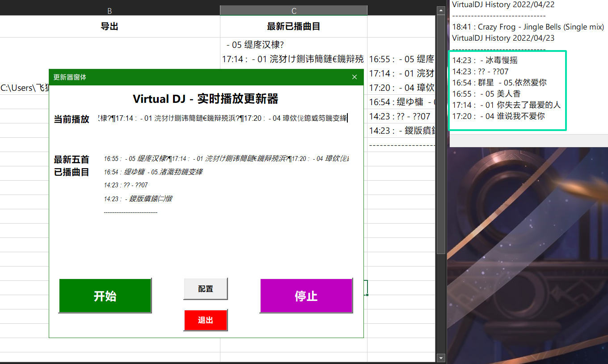
Task: Click the C:\Users path cell in column B
Action: point(25,88)
